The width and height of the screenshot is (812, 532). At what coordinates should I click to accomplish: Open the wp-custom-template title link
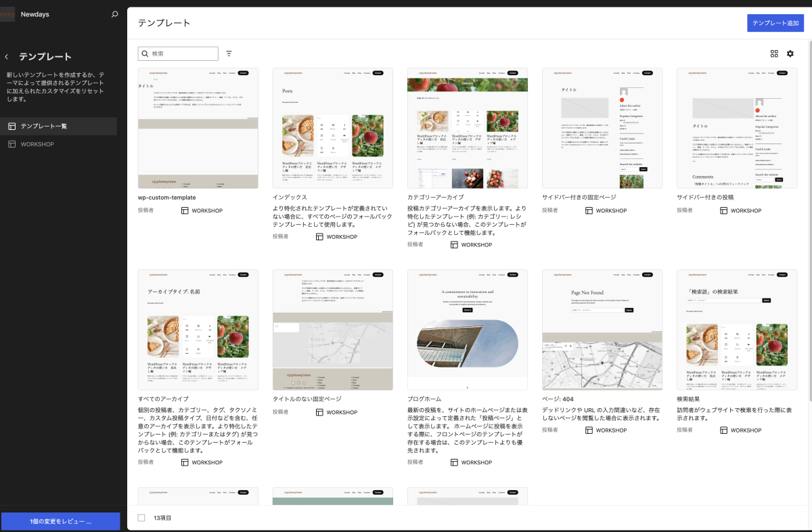pyautogui.click(x=167, y=198)
